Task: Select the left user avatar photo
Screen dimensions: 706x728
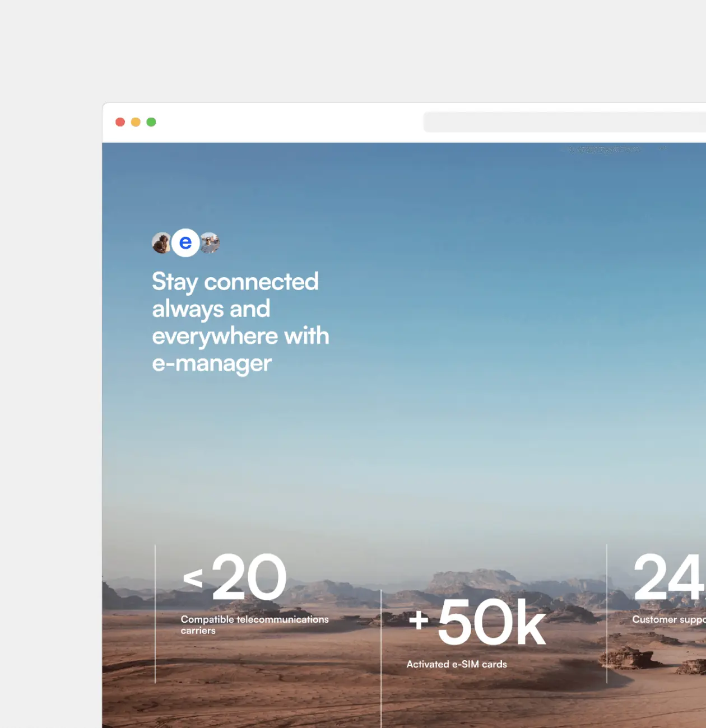Action: click(x=161, y=243)
